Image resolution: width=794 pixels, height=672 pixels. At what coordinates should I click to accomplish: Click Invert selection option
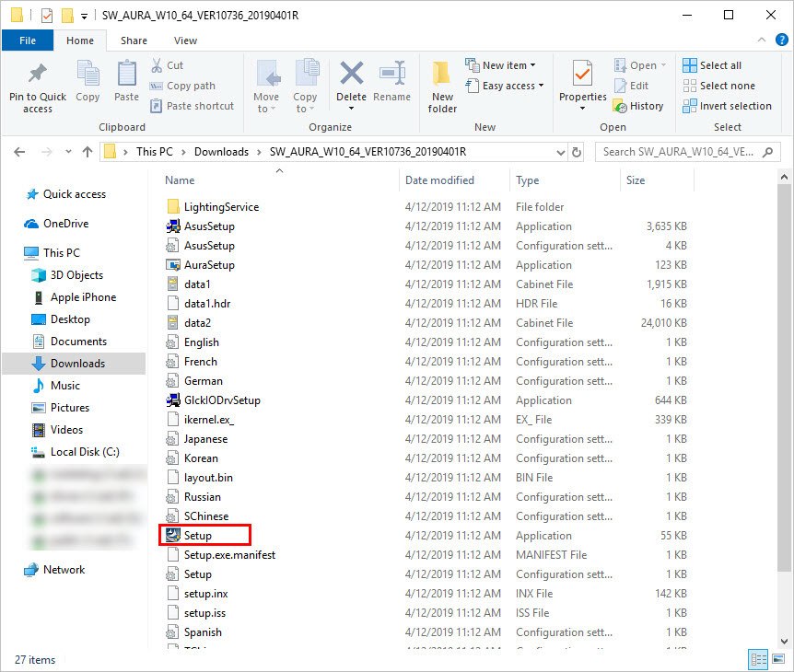point(727,106)
